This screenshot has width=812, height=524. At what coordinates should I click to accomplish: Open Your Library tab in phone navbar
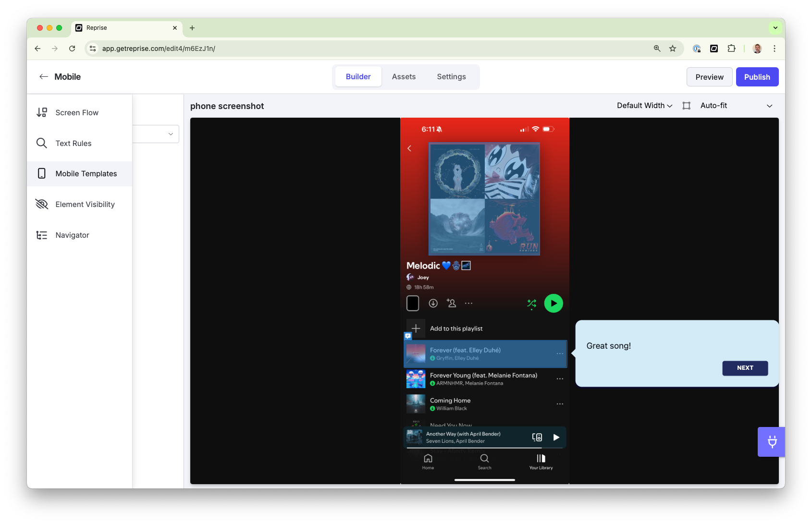tap(541, 462)
